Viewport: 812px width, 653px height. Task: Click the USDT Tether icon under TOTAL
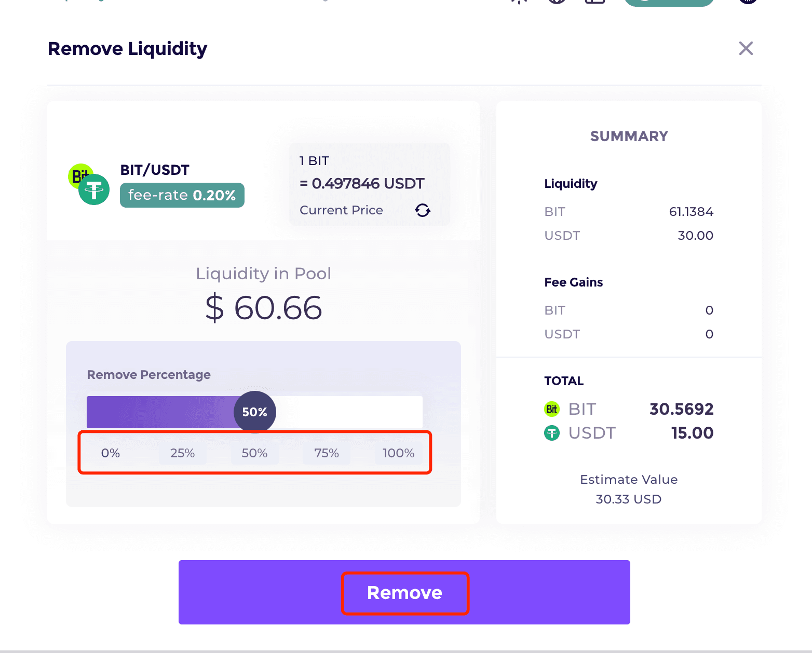click(552, 432)
